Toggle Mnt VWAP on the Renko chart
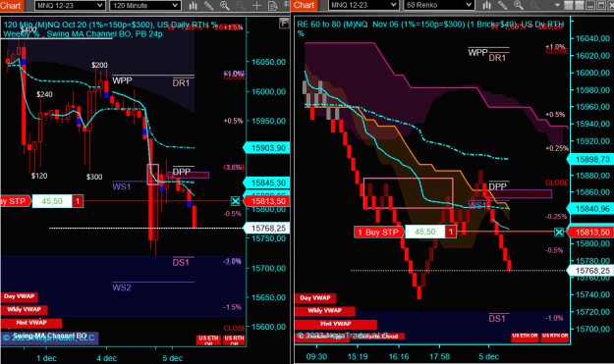614x364 pixels. pyautogui.click(x=336, y=324)
